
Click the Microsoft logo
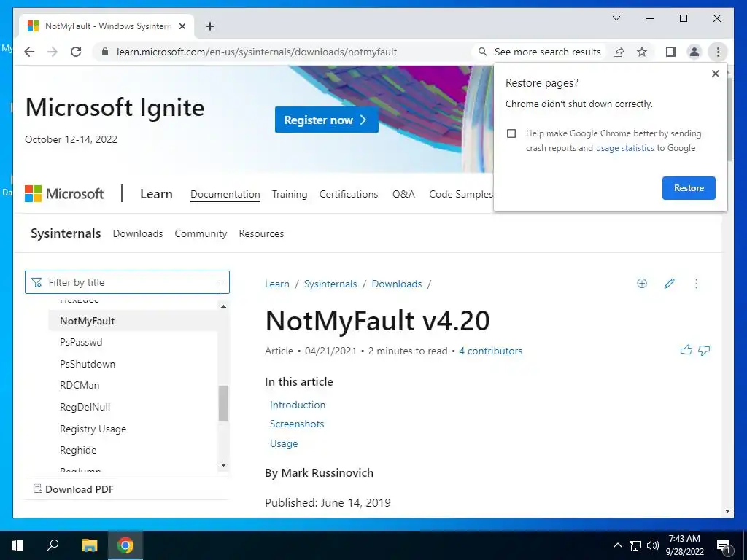pos(64,194)
